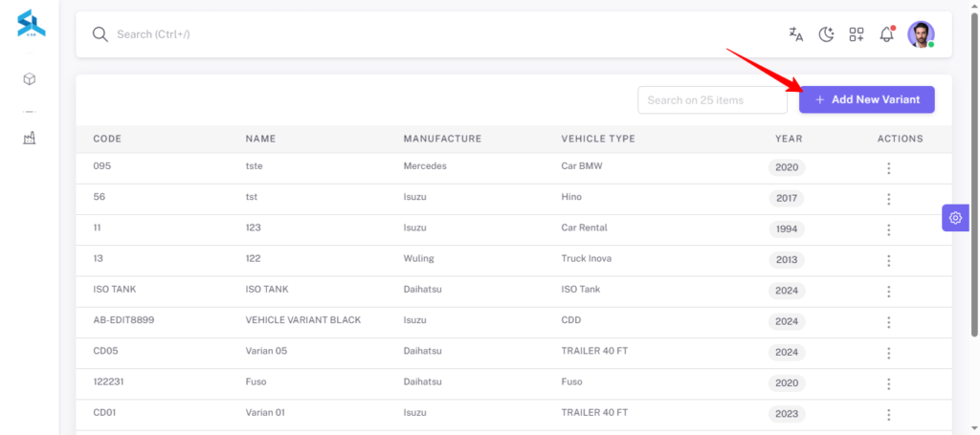Click the 'Varian 05' name cell
The image size is (980, 435).
[x=266, y=351]
